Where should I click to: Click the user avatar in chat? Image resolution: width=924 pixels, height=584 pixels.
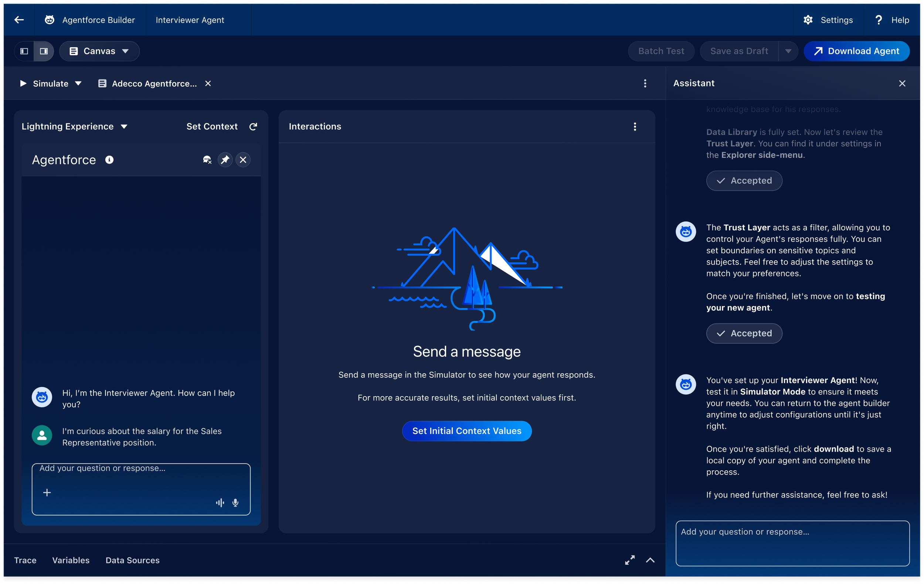(x=42, y=435)
